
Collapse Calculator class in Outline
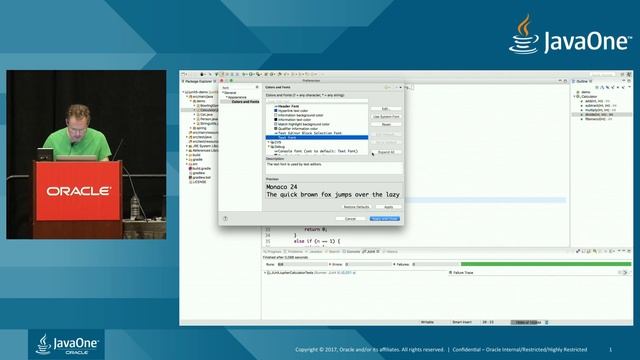tap(575, 97)
